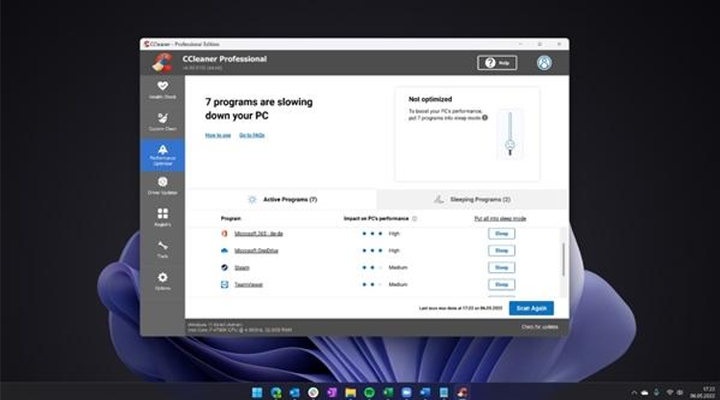The image size is (720, 400).
Task: Click the 7 programs are slowing down heading
Action: pos(259,109)
